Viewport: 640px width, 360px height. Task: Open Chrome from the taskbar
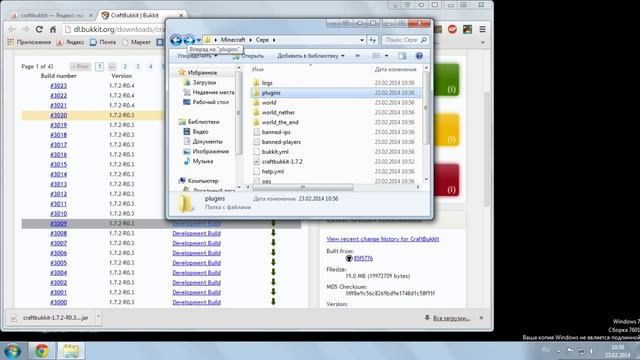click(41, 351)
